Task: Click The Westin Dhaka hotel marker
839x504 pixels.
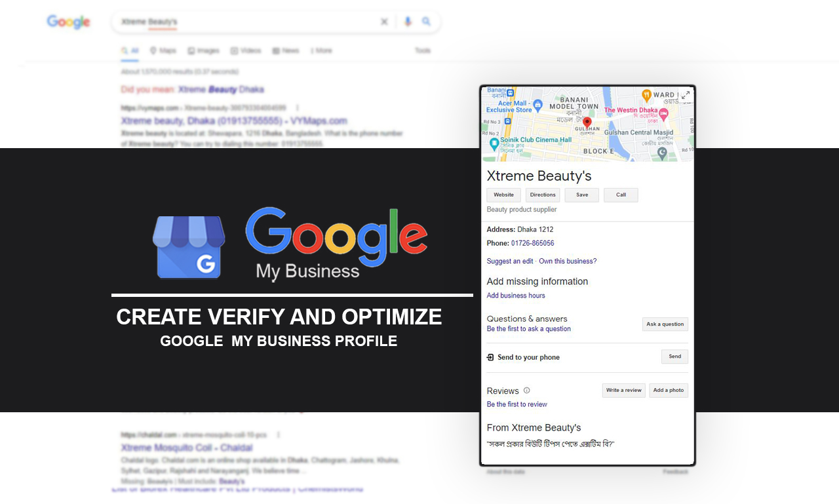Action: coord(663,114)
